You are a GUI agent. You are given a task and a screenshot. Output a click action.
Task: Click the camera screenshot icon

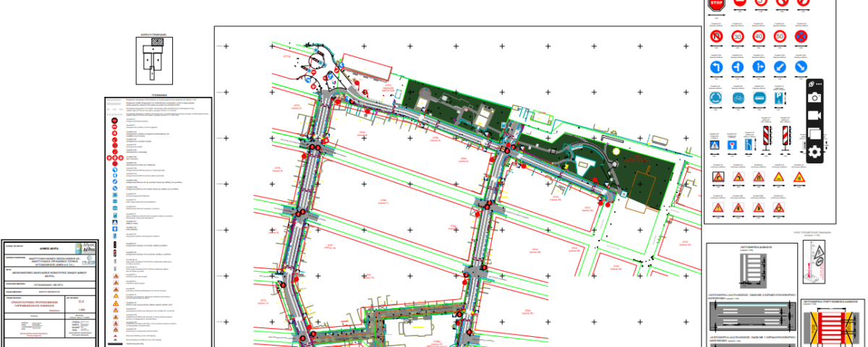814,98
